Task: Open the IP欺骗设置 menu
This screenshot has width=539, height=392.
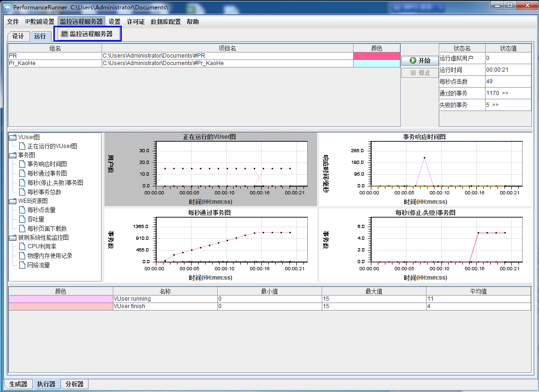Action: (40, 22)
